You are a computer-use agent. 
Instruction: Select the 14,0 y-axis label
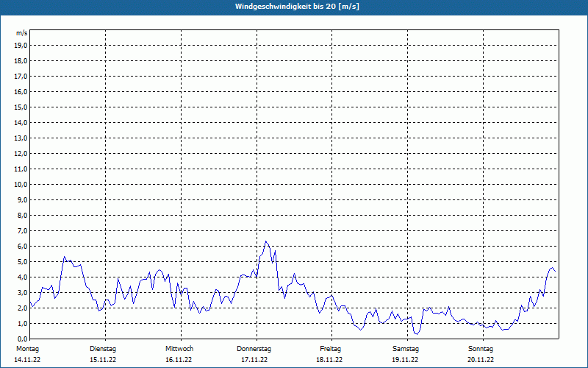(x=21, y=122)
